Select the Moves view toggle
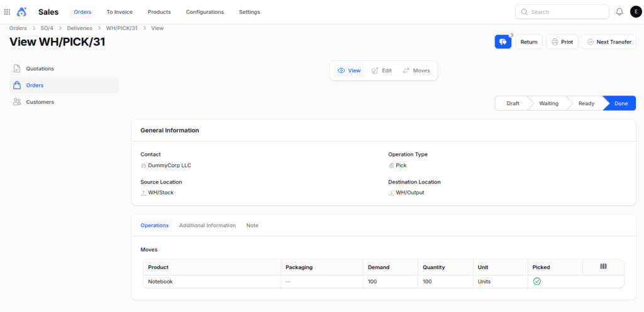Viewport: 644px width, 312px height. point(416,70)
